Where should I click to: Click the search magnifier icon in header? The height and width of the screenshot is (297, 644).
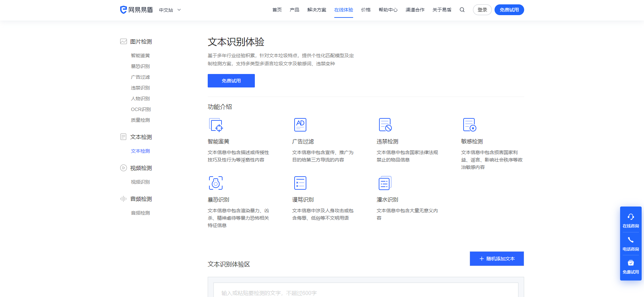coord(462,10)
